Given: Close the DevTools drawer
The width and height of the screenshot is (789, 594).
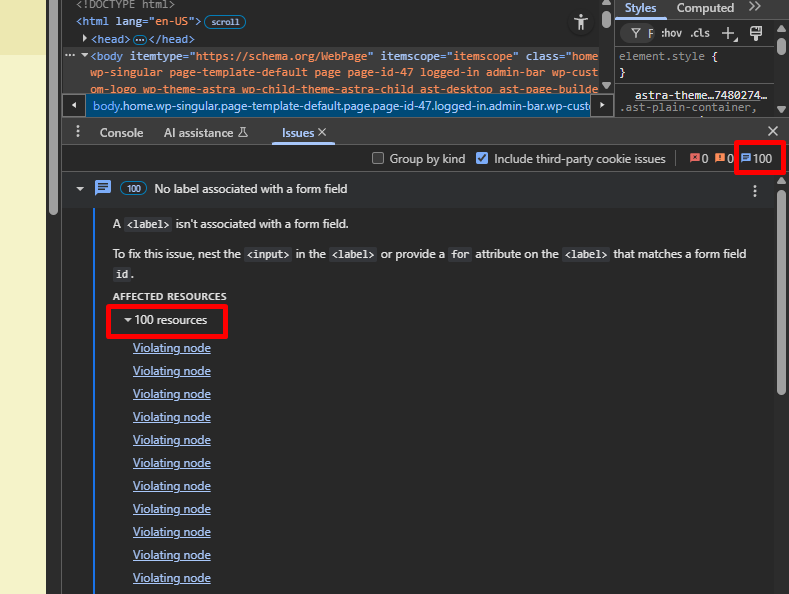Looking at the screenshot, I should pos(773,131).
